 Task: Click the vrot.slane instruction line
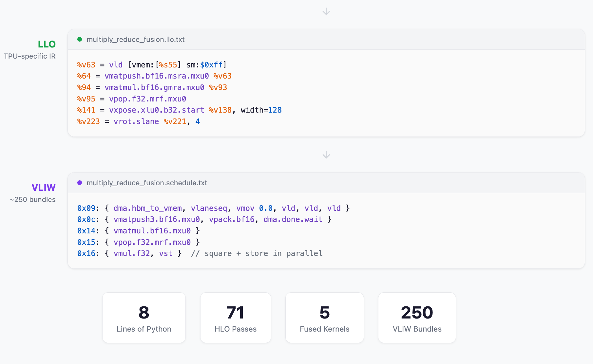point(139,121)
